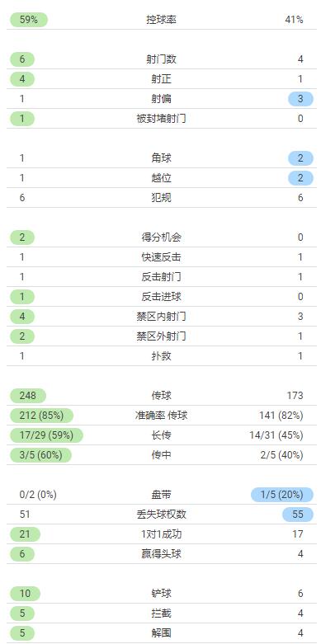Click the 59% possession badge

coord(29,20)
